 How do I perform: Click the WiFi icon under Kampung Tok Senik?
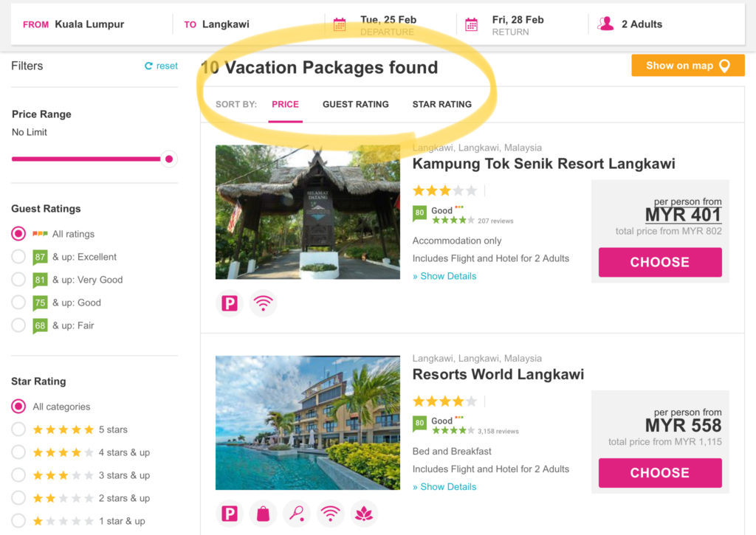[x=264, y=303]
